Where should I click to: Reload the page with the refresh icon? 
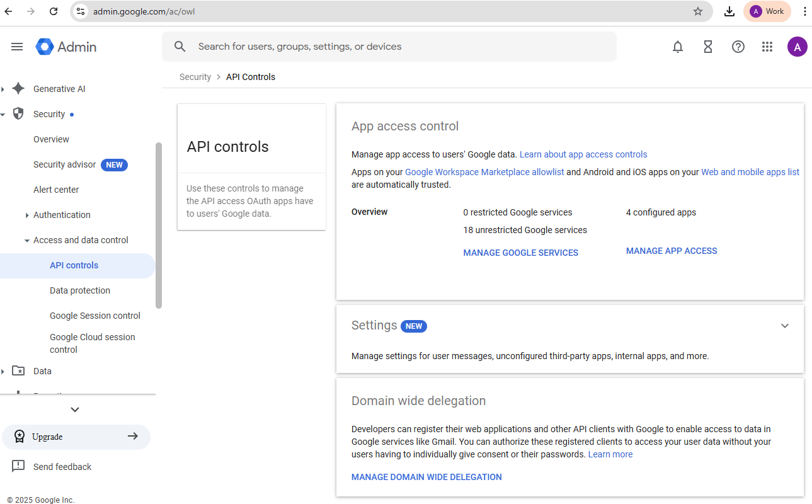pos(54,11)
